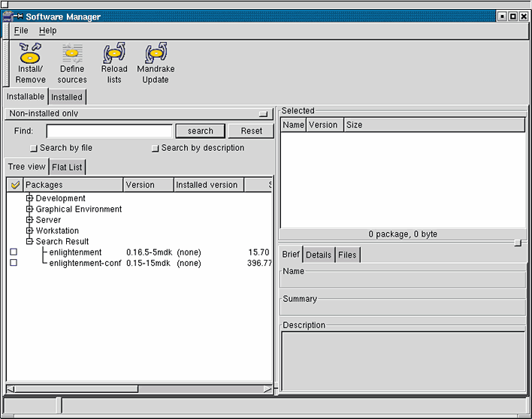Click version text 0.15-15mdk

click(148, 263)
